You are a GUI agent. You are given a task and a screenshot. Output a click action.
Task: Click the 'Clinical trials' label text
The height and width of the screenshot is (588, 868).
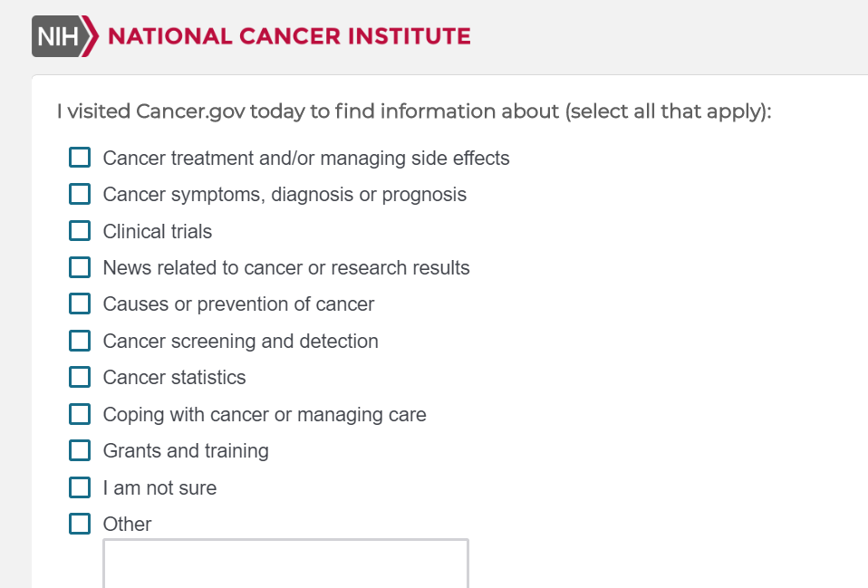[x=158, y=231]
